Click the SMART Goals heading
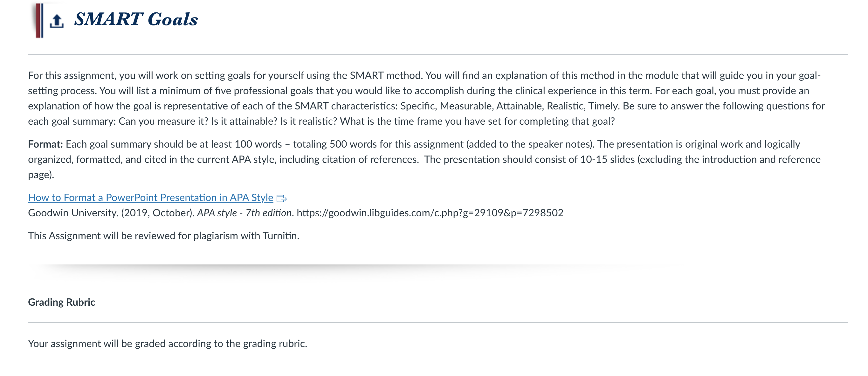 [136, 19]
